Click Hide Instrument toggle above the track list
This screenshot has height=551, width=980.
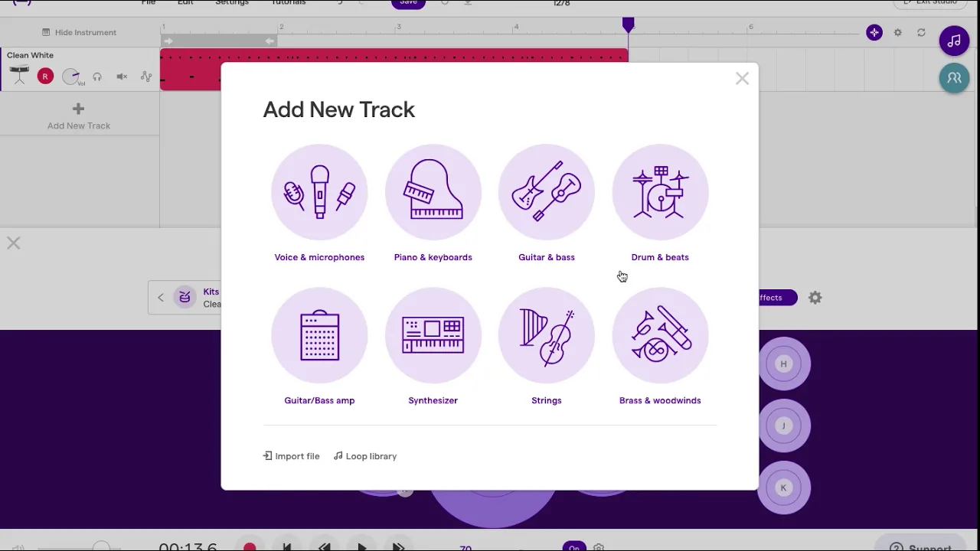79,32
